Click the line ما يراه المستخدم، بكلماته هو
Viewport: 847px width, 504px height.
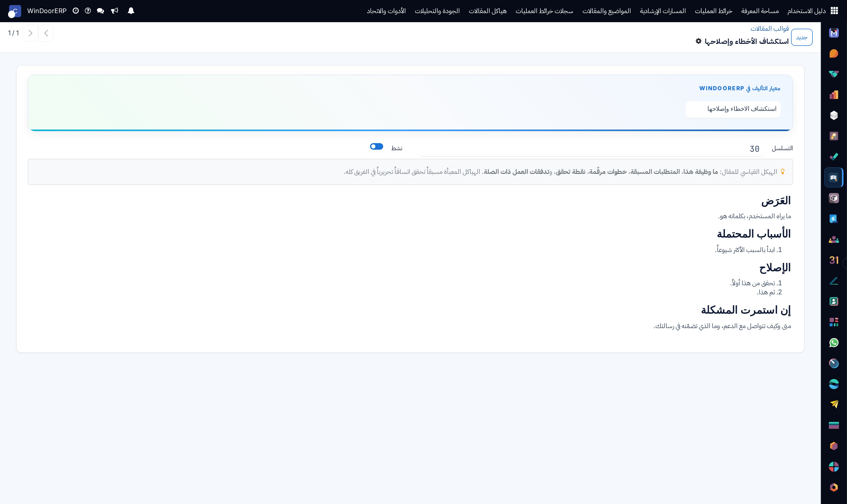(x=754, y=216)
